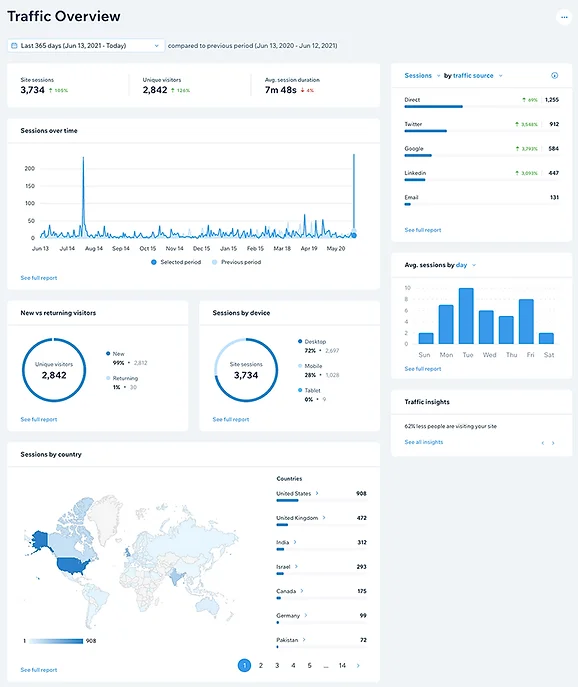This screenshot has width=578, height=687.
Task: Click the Wed bar in Avg. sessions chart
Action: (x=486, y=327)
